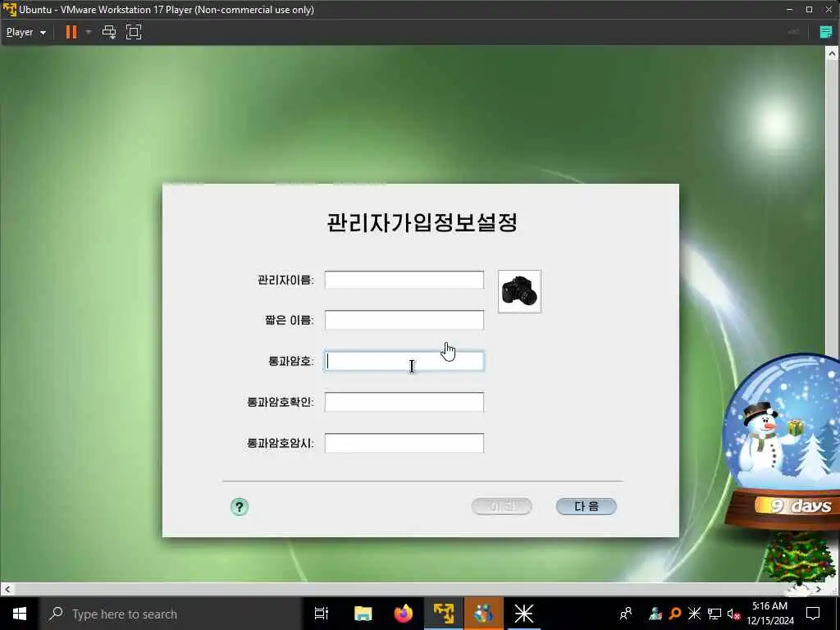Select VMware Player taskbar icon
The height and width of the screenshot is (630, 840).
coord(444,614)
